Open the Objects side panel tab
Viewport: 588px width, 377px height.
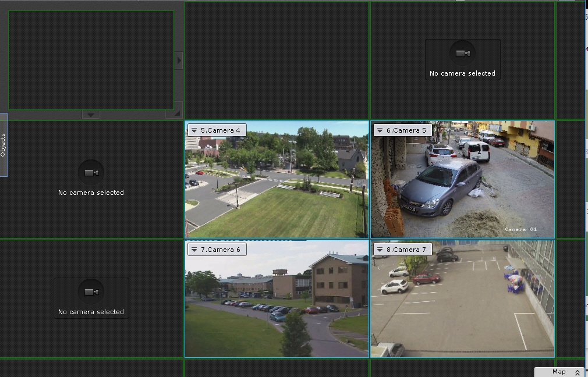3,145
